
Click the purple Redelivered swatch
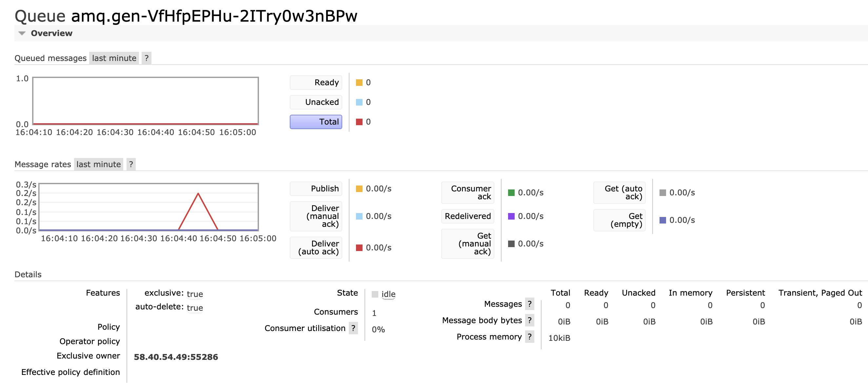coord(511,216)
